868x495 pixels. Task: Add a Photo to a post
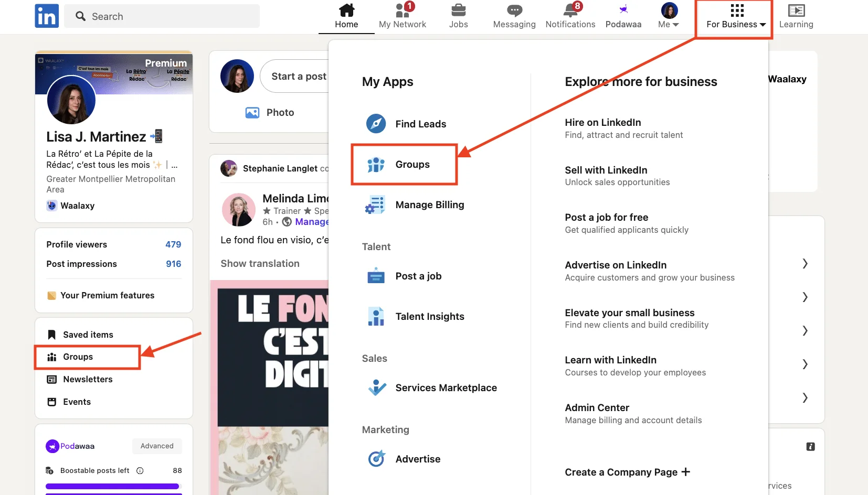point(270,112)
